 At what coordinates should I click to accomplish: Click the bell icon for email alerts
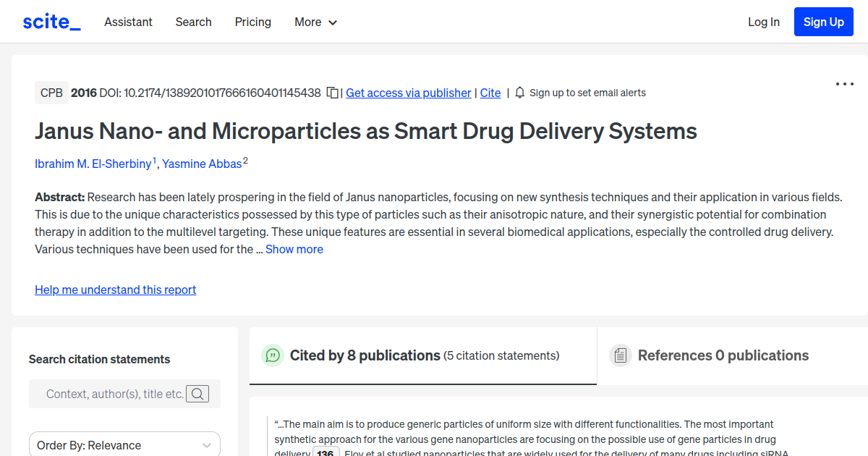pyautogui.click(x=519, y=93)
